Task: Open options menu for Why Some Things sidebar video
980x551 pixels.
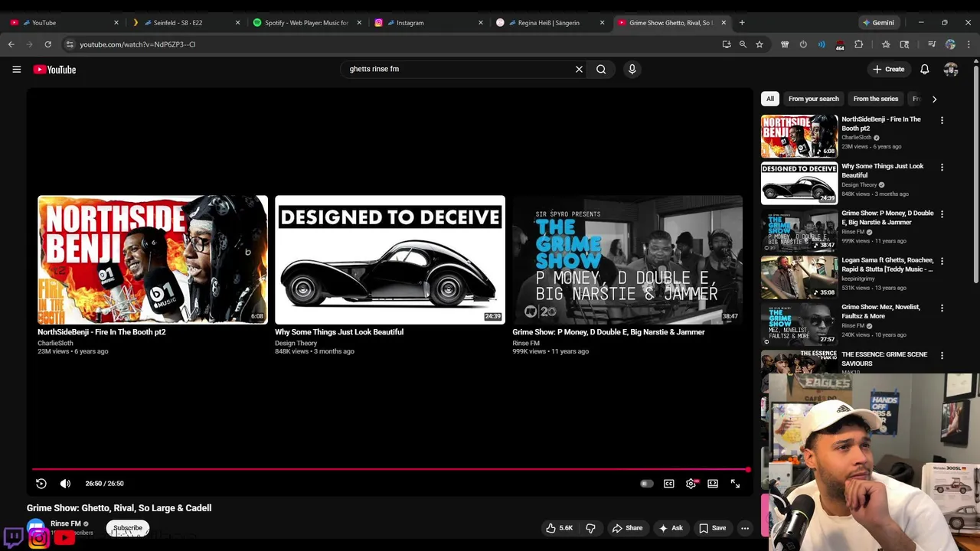Action: coord(942,167)
